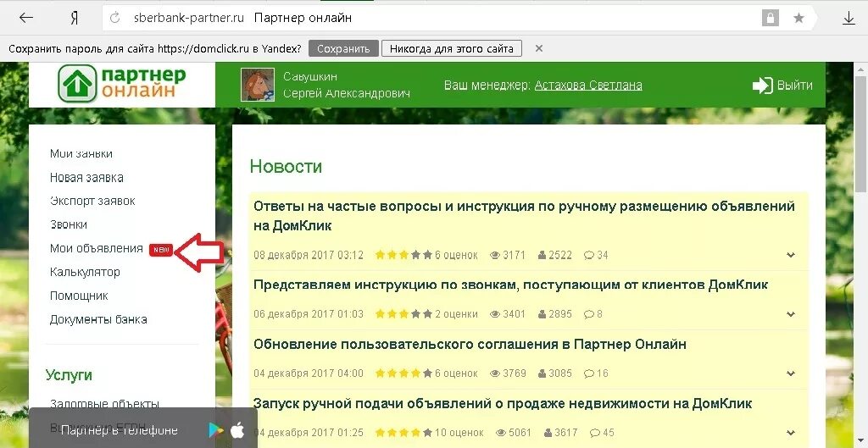The height and width of the screenshot is (448, 868).
Task: Choose Никогда для этого сайта
Action: [451, 48]
